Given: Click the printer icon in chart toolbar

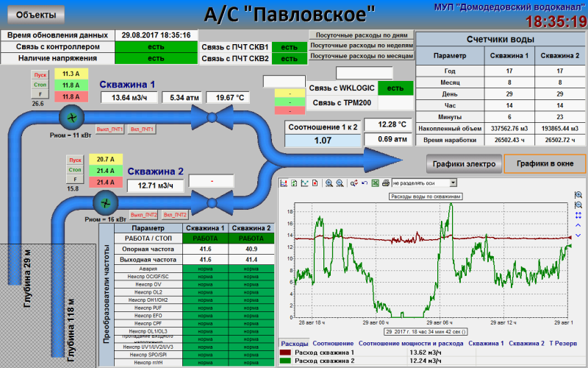Looking at the screenshot, I should tap(385, 183).
